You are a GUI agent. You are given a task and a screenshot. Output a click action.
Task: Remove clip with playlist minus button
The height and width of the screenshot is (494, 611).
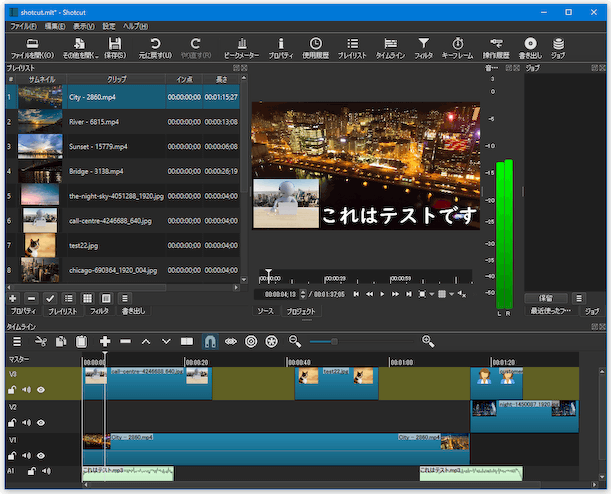coord(32,299)
